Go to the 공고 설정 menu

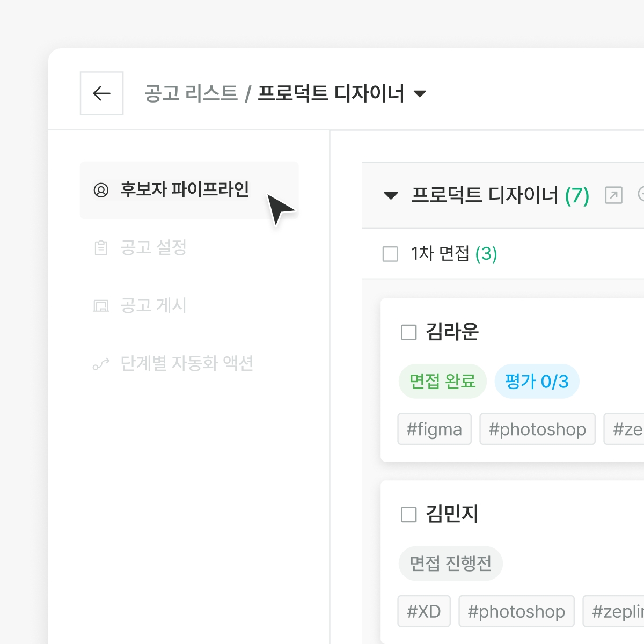coord(153,248)
